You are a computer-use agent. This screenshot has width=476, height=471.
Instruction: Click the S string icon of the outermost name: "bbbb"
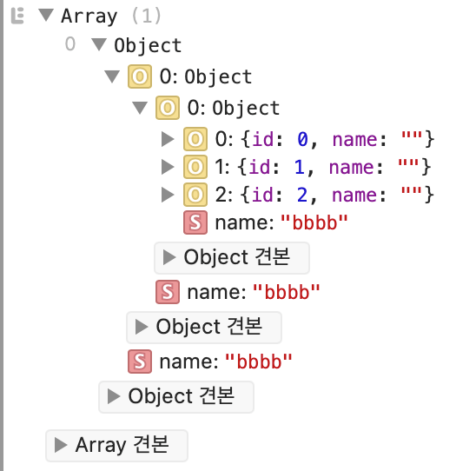pyautogui.click(x=140, y=362)
